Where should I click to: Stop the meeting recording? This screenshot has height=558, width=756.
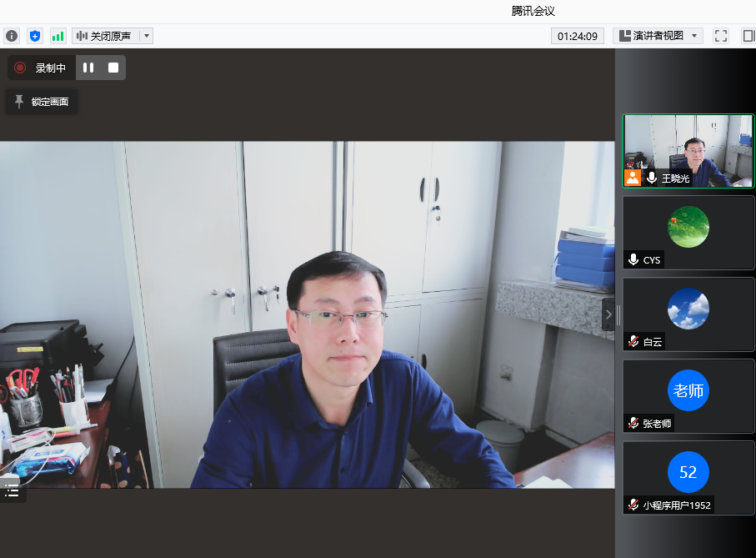point(113,68)
